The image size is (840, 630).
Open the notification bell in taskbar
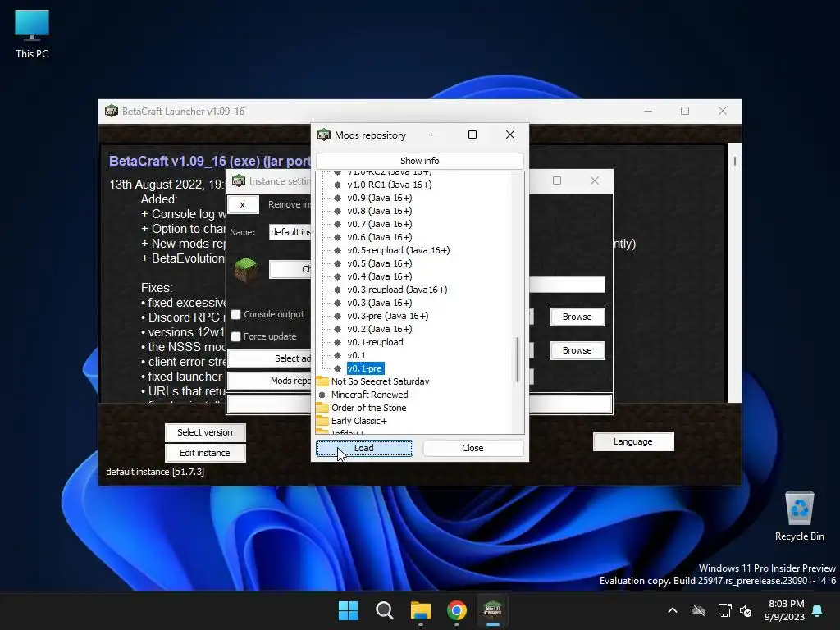click(818, 610)
